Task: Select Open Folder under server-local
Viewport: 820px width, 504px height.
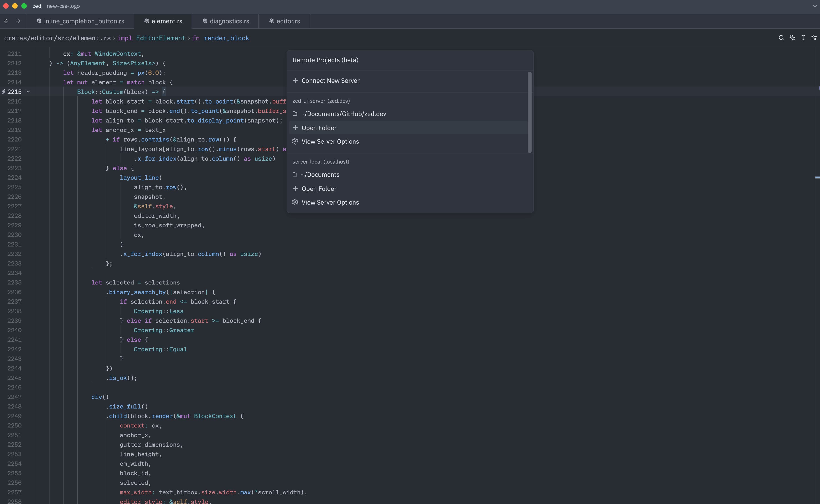Action: point(319,188)
